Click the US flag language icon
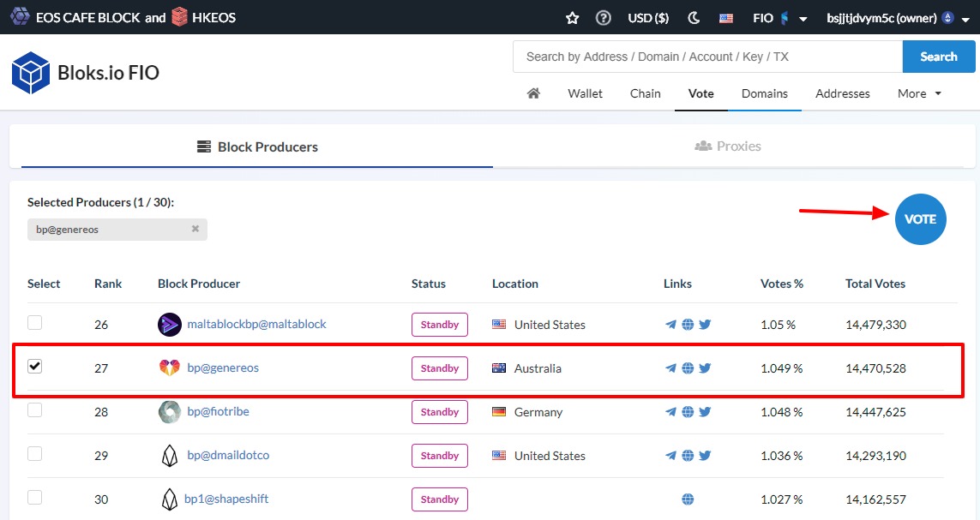The width and height of the screenshot is (980, 520). pyautogui.click(x=726, y=18)
